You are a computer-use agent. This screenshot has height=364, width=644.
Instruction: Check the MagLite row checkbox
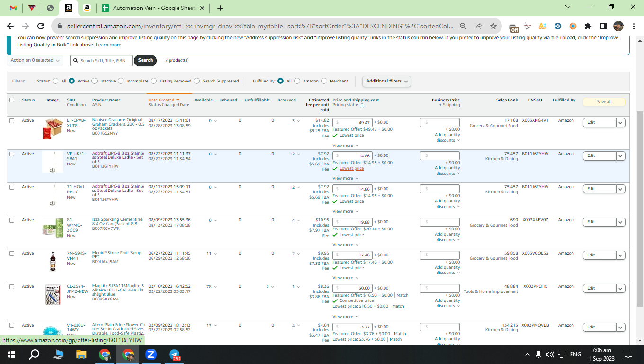[x=12, y=287]
